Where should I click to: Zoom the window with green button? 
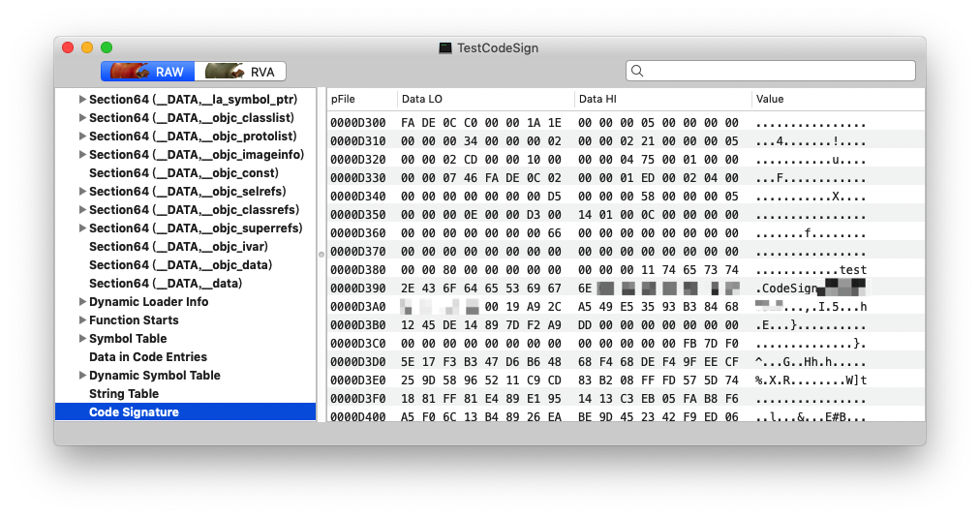click(107, 47)
